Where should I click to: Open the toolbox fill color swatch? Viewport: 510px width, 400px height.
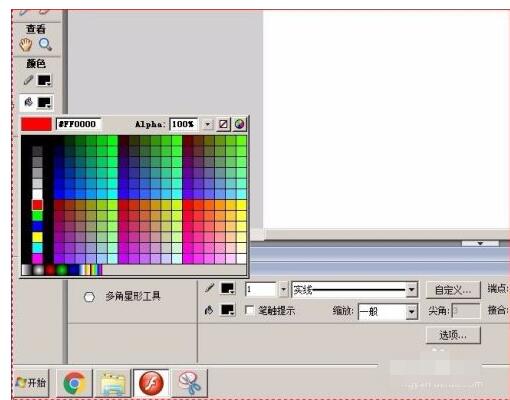coord(44,102)
